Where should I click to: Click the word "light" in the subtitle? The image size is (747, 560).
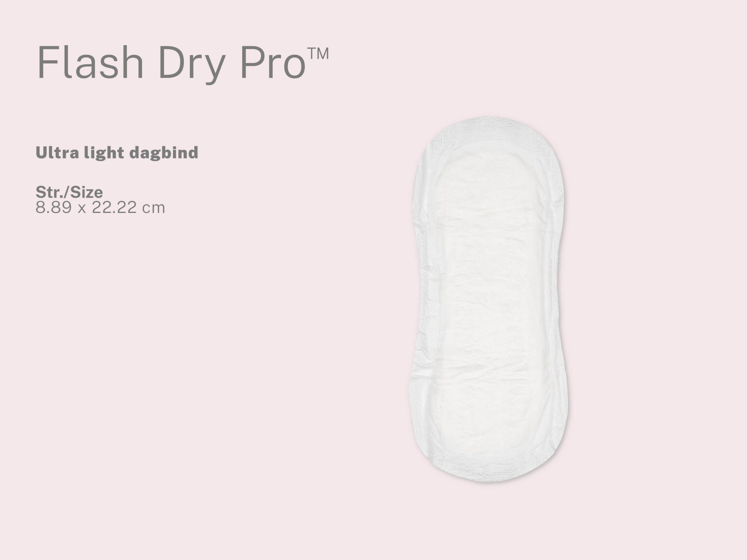tap(104, 153)
